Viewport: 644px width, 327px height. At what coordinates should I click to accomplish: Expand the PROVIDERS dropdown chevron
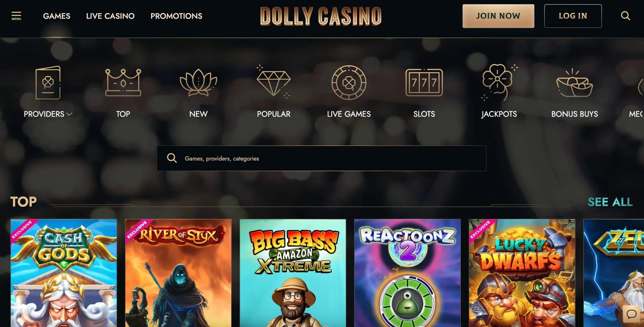(69, 114)
